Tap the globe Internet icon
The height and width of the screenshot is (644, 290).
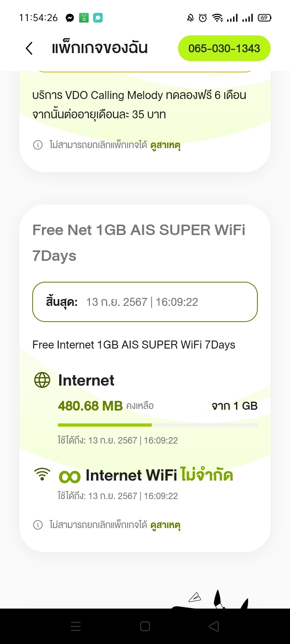[42, 380]
